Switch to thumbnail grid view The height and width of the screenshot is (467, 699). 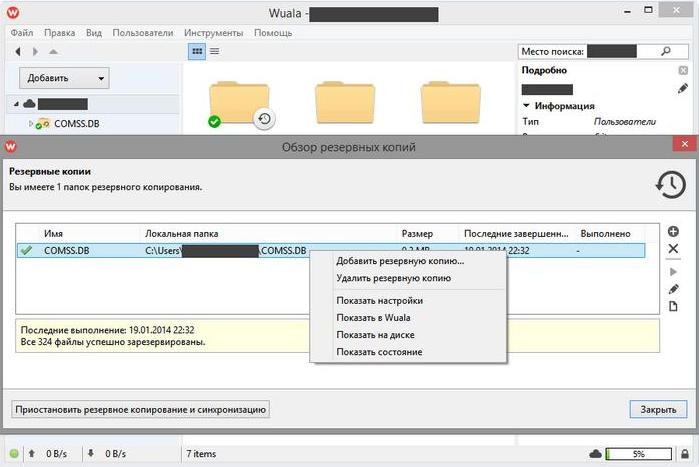click(197, 51)
